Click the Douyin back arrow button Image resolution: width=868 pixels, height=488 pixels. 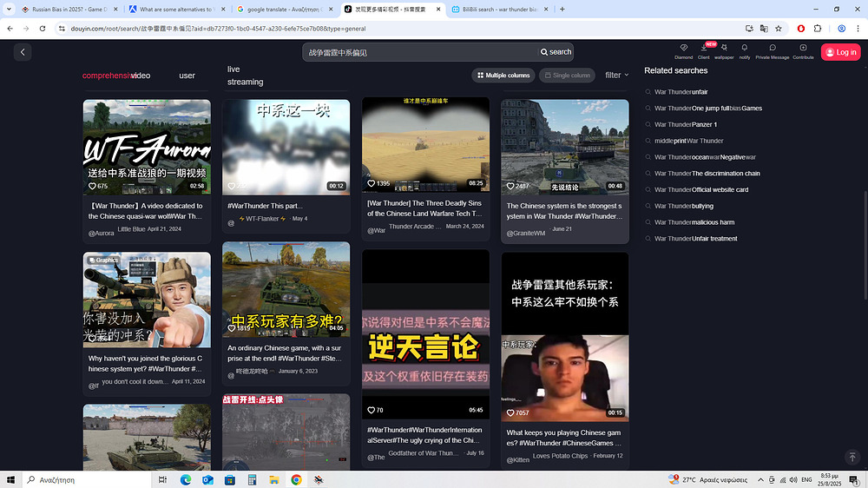point(23,52)
